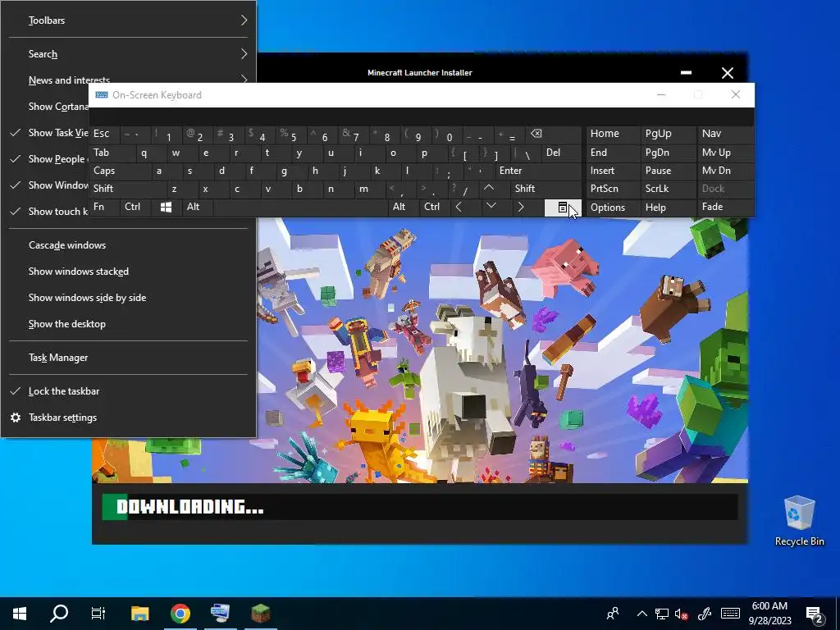Toggle the Fn key on keyboard
The height and width of the screenshot is (630, 840).
(x=104, y=208)
